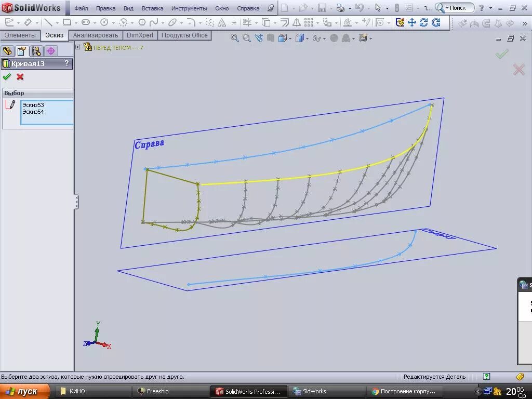
Task: Collapse the Выбор section header
Action: point(37,93)
